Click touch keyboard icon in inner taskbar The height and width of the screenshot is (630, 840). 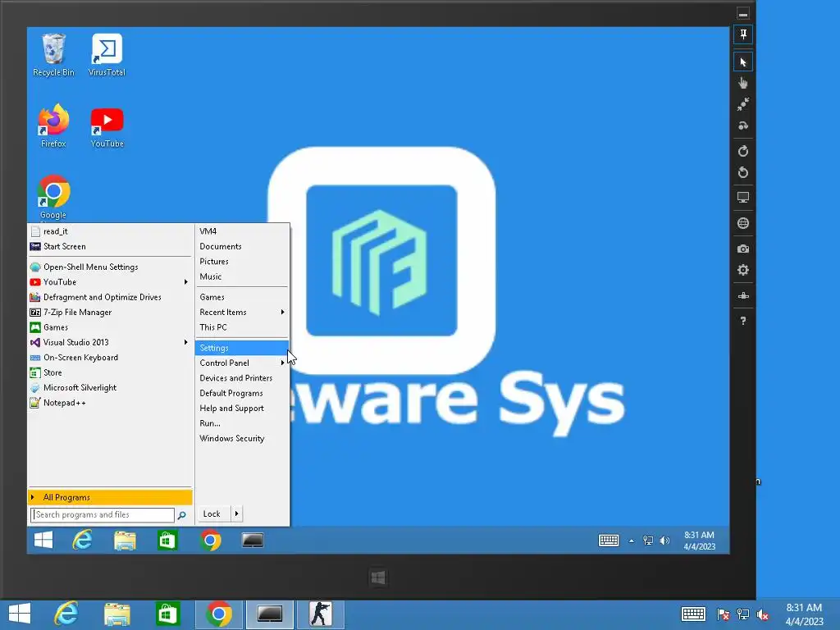609,541
